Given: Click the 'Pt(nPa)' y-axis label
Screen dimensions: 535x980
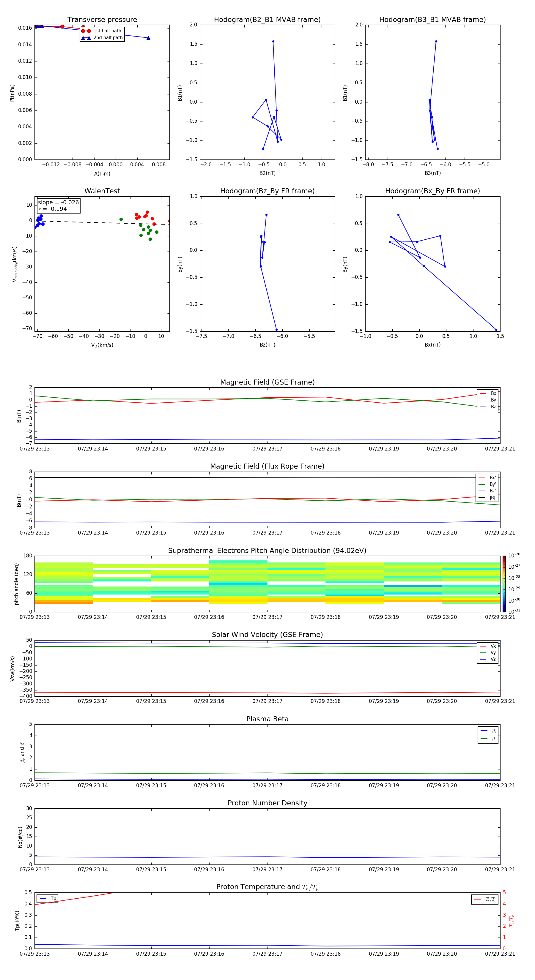Looking at the screenshot, I should pyautogui.click(x=12, y=93).
